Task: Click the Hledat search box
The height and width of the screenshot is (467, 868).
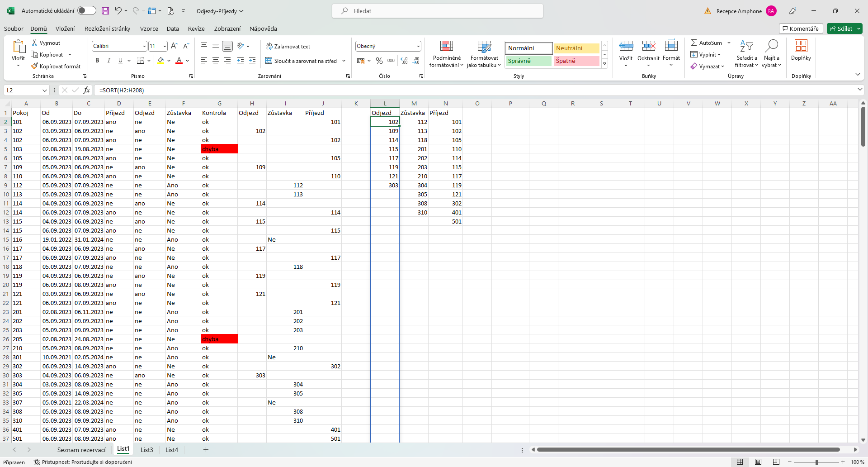Action: coord(438,11)
